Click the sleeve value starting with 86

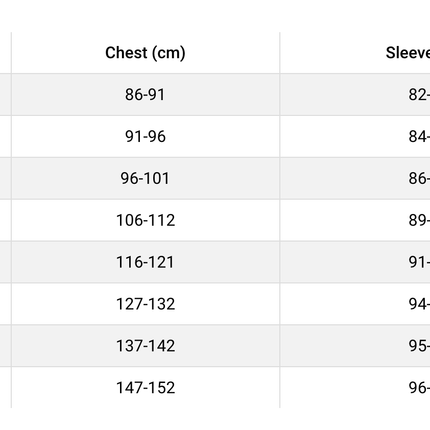419,178
